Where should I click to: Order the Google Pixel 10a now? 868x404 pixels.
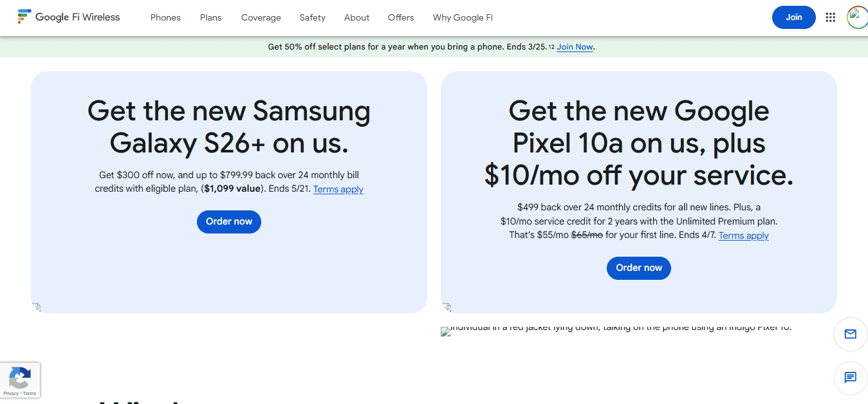tap(638, 268)
